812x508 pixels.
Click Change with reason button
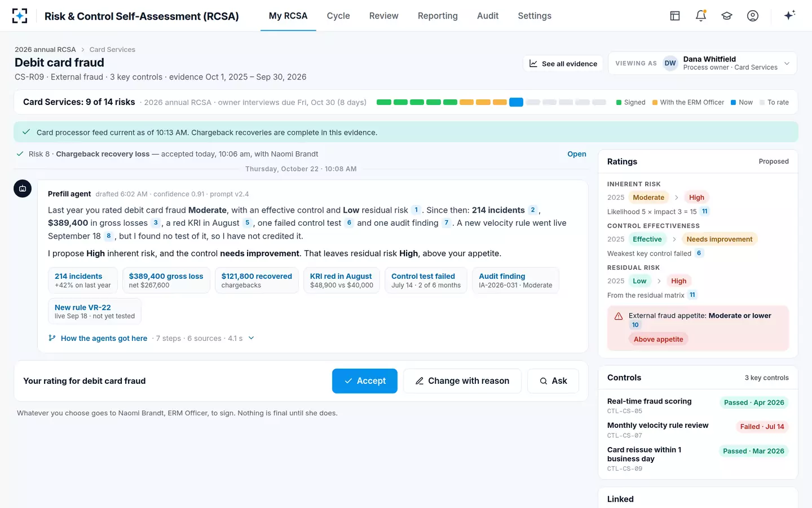pyautogui.click(x=462, y=381)
